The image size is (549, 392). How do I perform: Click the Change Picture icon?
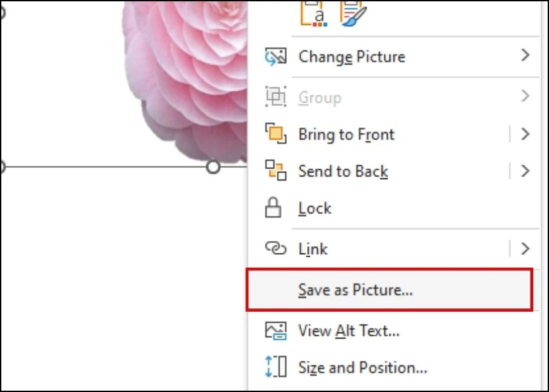[276, 57]
